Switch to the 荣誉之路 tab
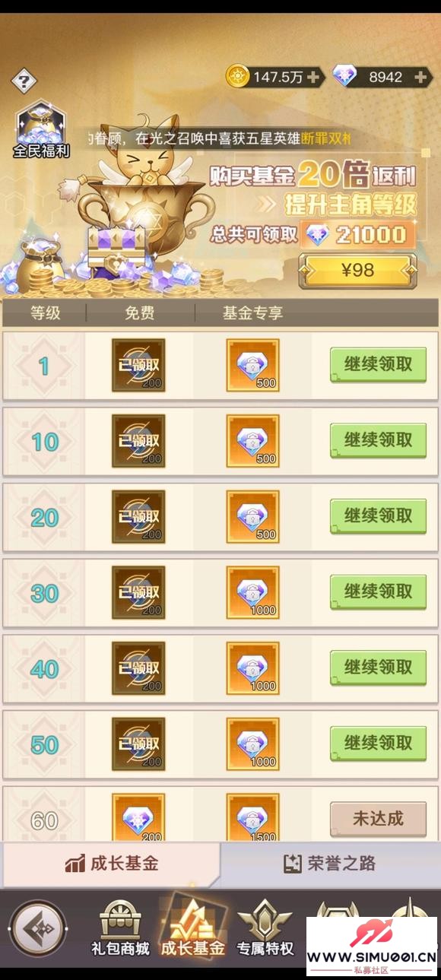The height and width of the screenshot is (980, 441). click(x=330, y=863)
